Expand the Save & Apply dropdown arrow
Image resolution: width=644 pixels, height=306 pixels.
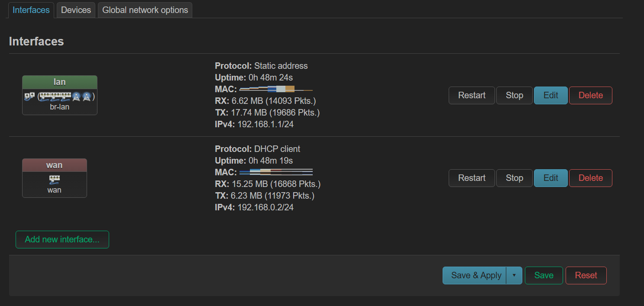(514, 275)
